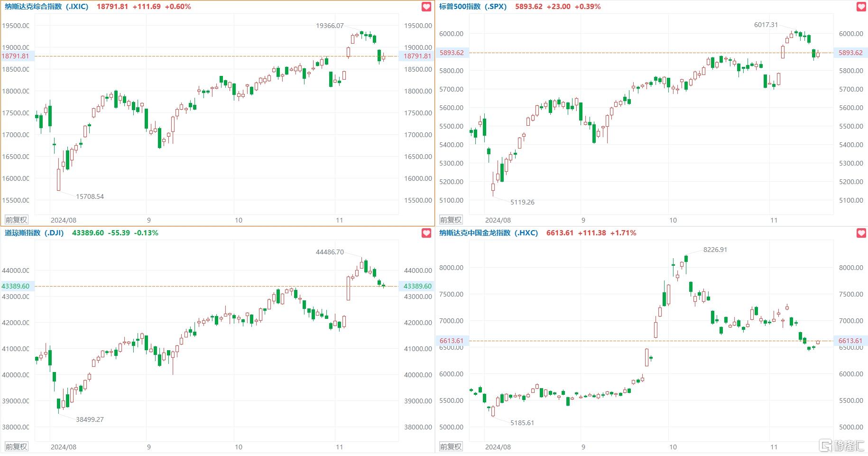The width and height of the screenshot is (868, 456).
Task: Click the 6017.31 high label on .SPX chart
Action: (766, 25)
